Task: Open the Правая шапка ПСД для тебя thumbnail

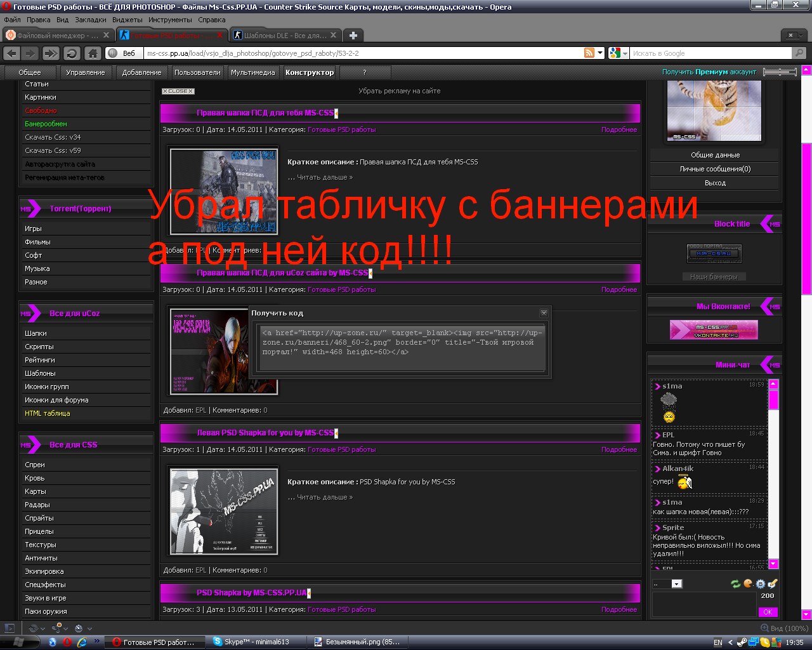Action: [224, 191]
